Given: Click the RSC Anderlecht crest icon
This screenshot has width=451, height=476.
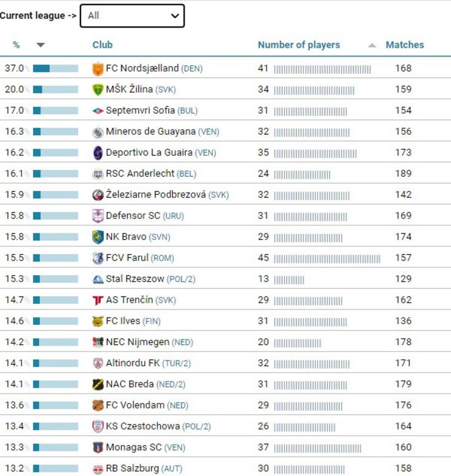Looking at the screenshot, I should [98, 174].
